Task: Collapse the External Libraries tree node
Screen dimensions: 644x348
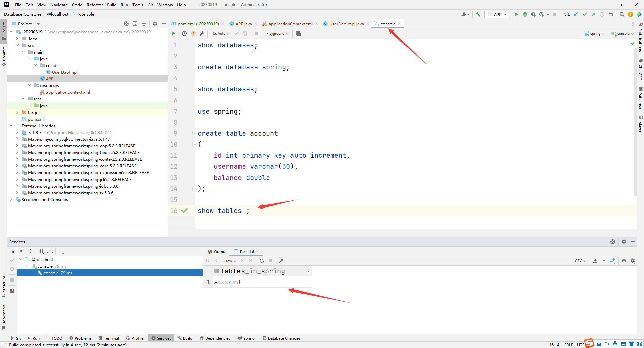Action: pos(11,126)
